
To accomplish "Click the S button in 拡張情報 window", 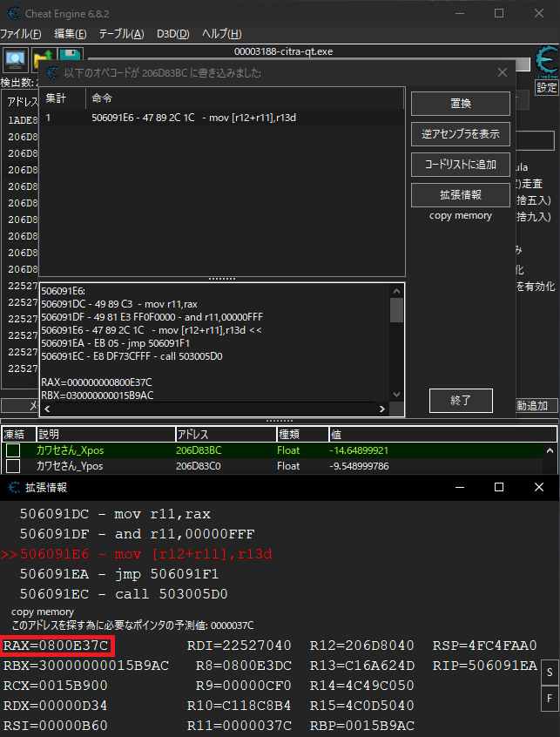I will pyautogui.click(x=550, y=673).
